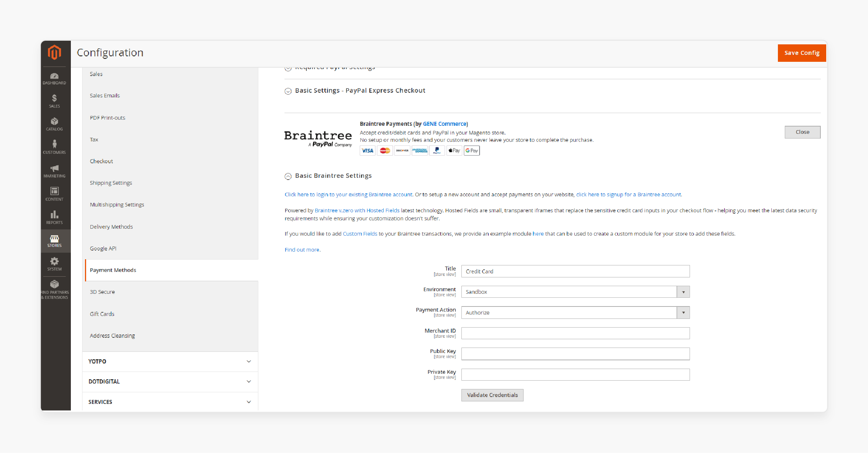
Task: Click link to login existing Braintree account
Action: 348,195
